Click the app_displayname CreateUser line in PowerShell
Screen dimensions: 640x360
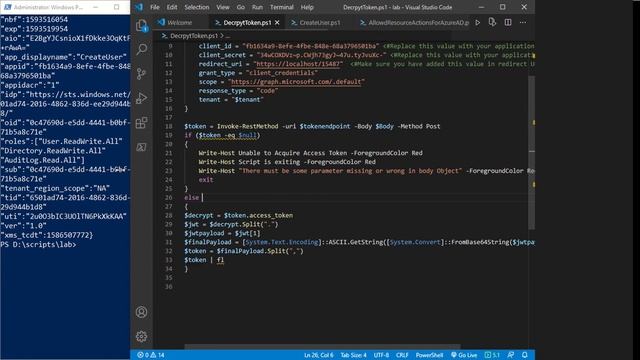pos(64,57)
